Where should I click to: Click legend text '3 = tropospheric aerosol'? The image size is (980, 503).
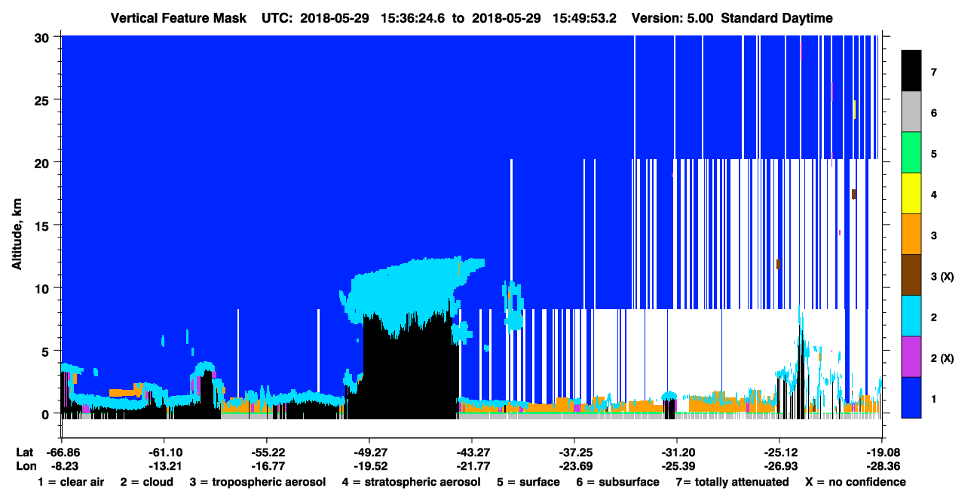(258, 482)
